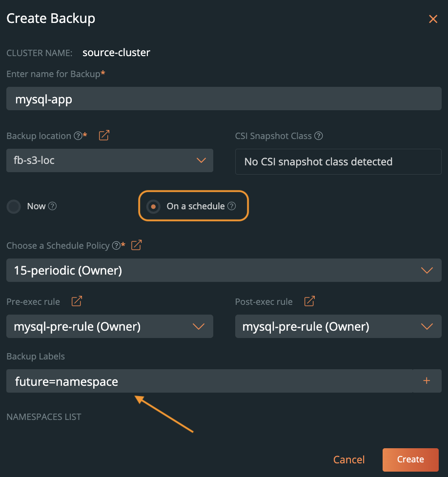Click the backup name field containing mysql-app

[224, 99]
